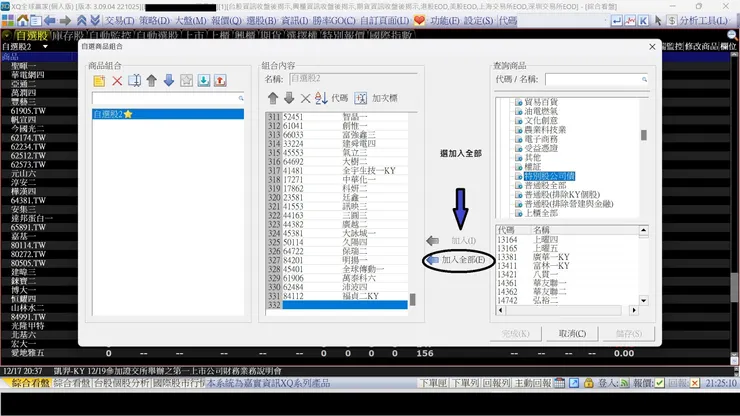The width and height of the screenshot is (740, 416).
Task: Move group down with blue arrow icon
Action: (x=168, y=81)
